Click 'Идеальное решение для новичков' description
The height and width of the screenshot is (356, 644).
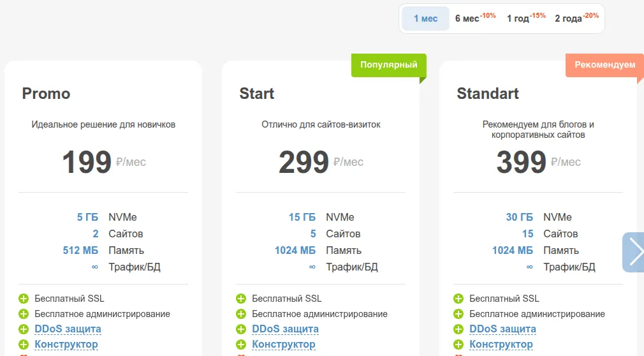click(103, 124)
